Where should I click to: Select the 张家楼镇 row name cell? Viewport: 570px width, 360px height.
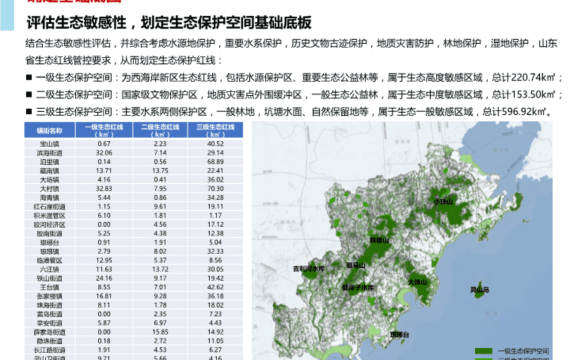coord(50,296)
